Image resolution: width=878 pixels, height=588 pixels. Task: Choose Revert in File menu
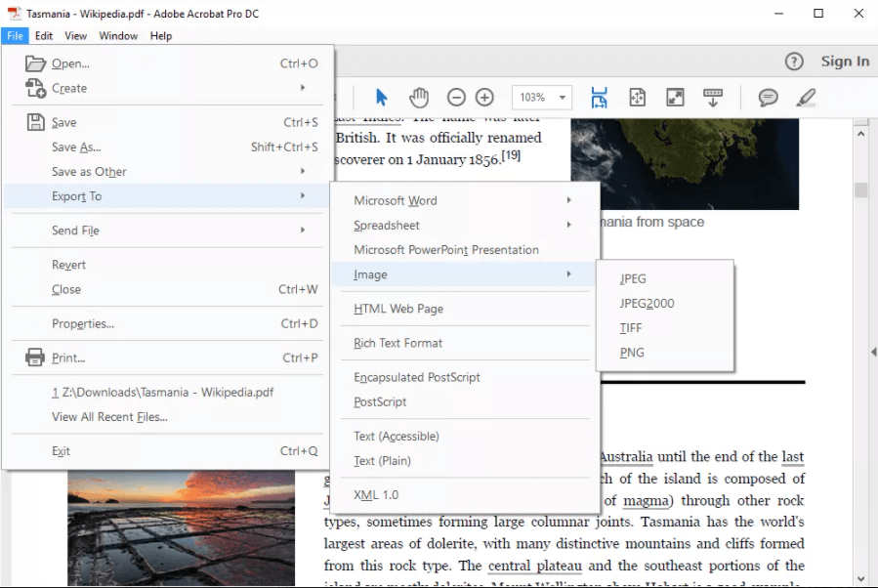[x=166, y=265]
